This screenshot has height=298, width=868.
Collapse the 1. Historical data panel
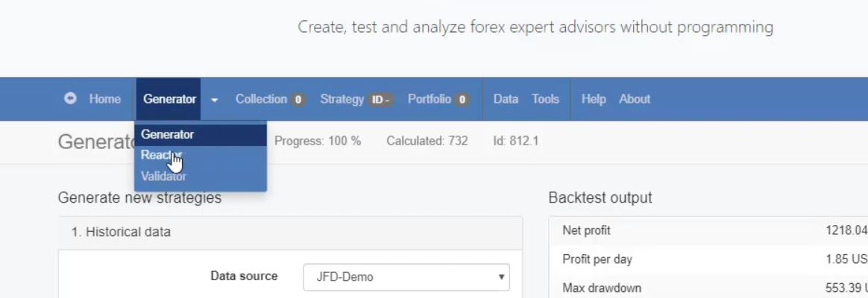(121, 232)
